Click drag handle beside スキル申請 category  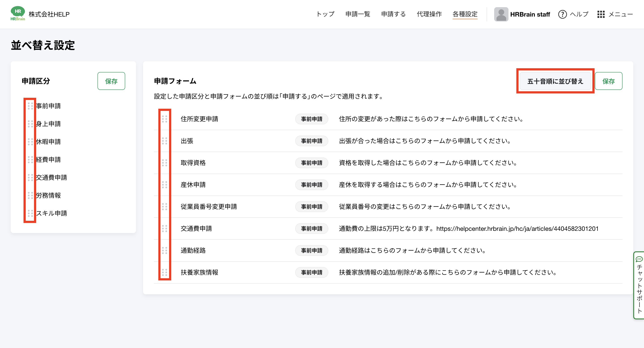(30, 213)
